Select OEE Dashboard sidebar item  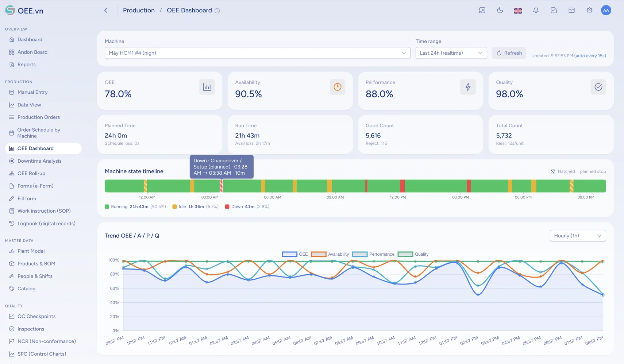pyautogui.click(x=43, y=148)
